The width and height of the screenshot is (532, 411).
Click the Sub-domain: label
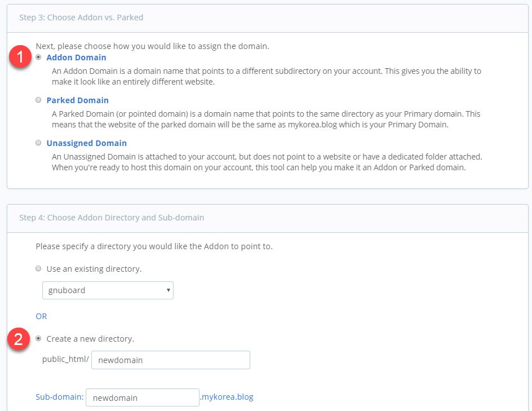[x=59, y=397]
